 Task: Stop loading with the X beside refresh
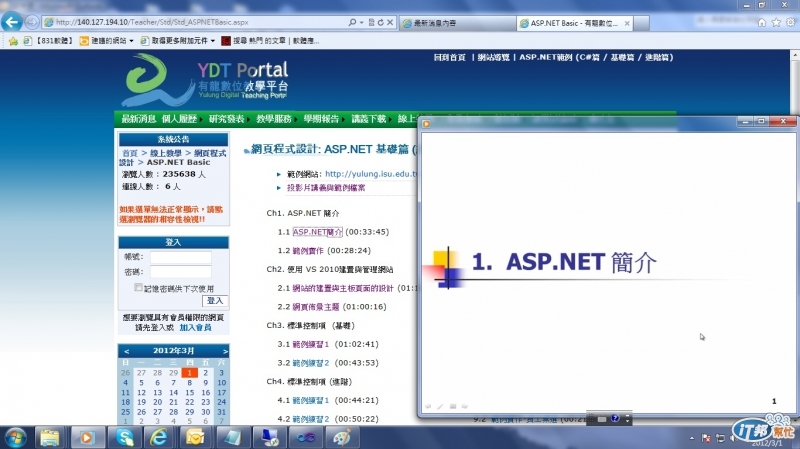pyautogui.click(x=390, y=22)
